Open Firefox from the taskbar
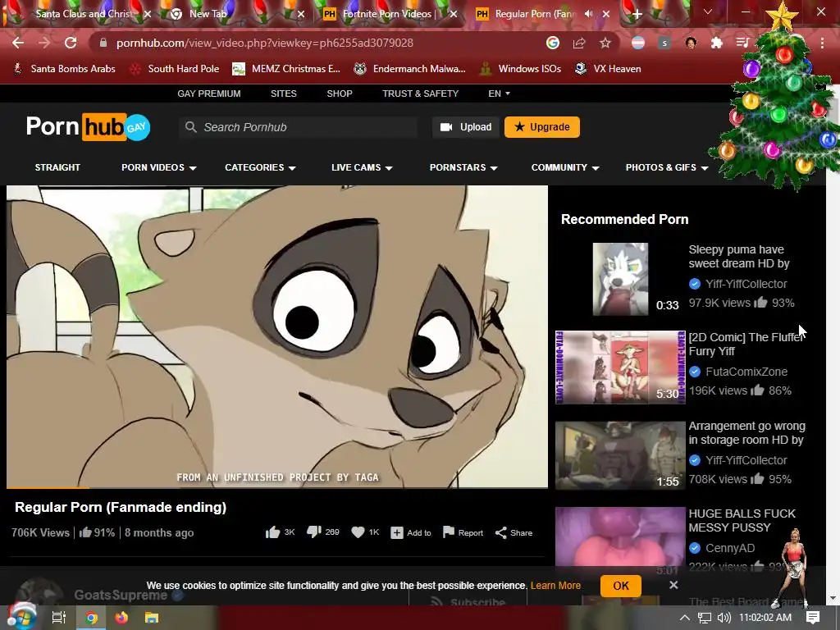The height and width of the screenshot is (630, 840). 121,618
